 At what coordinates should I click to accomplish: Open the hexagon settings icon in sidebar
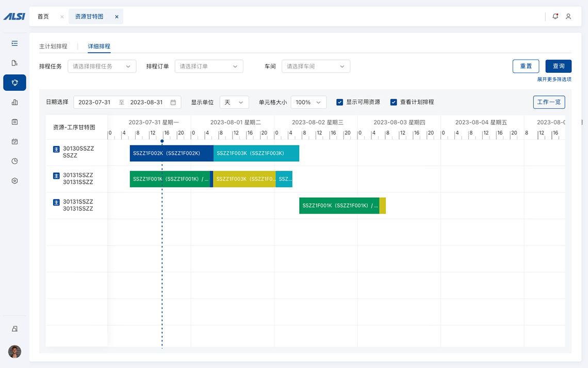(x=14, y=181)
